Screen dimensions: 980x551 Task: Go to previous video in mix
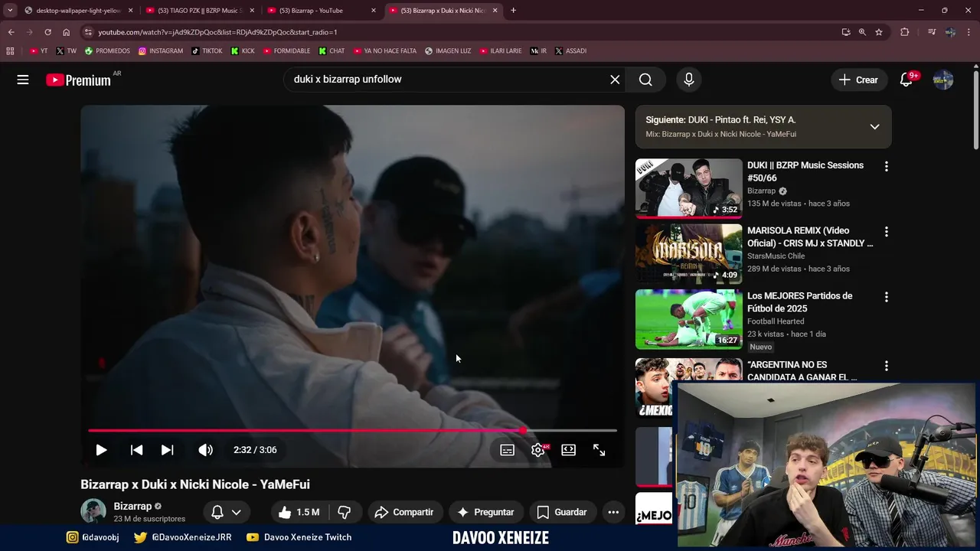136,450
